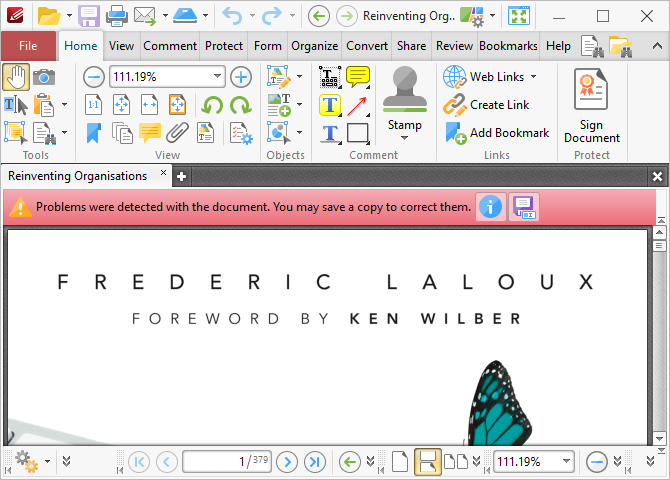The height and width of the screenshot is (480, 670).
Task: Collapse the ribbon with chevron
Action: [x=657, y=46]
